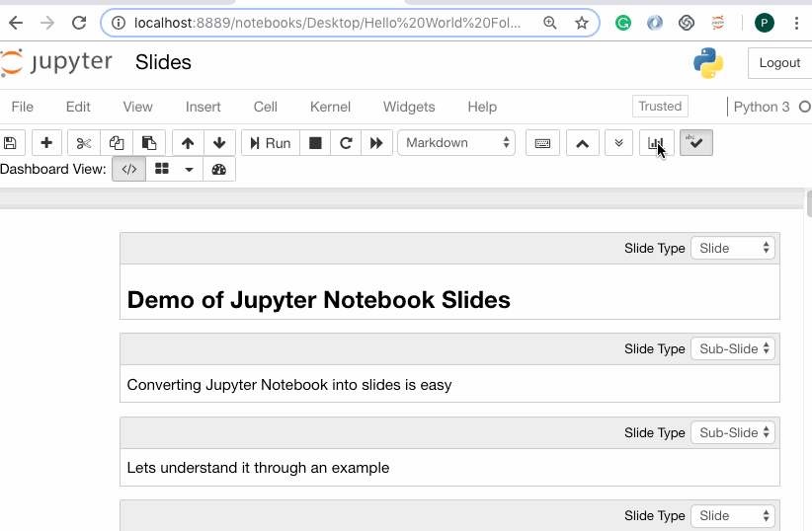Viewport: 812px width, 531px height.
Task: Toggle the spellcheck checkmark button
Action: (695, 143)
